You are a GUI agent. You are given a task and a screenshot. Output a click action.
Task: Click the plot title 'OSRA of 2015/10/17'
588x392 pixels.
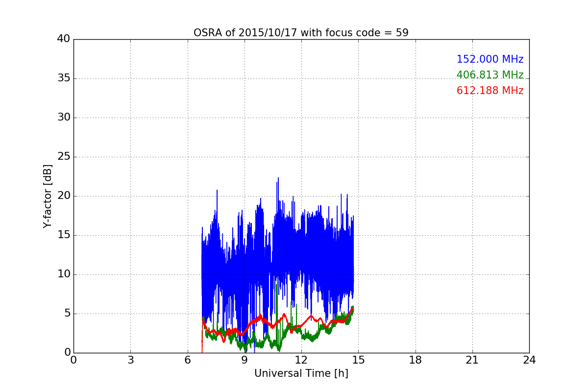(x=301, y=33)
